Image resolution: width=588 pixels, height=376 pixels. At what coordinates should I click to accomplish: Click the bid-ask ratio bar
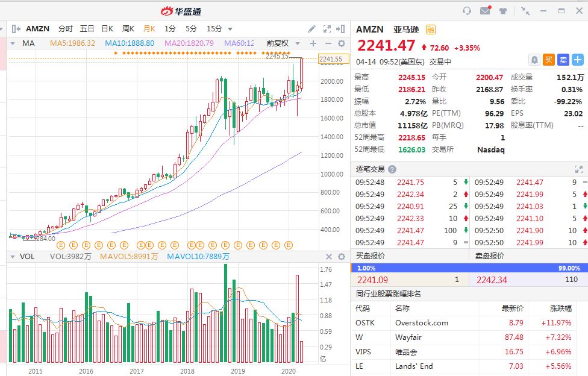(469, 268)
